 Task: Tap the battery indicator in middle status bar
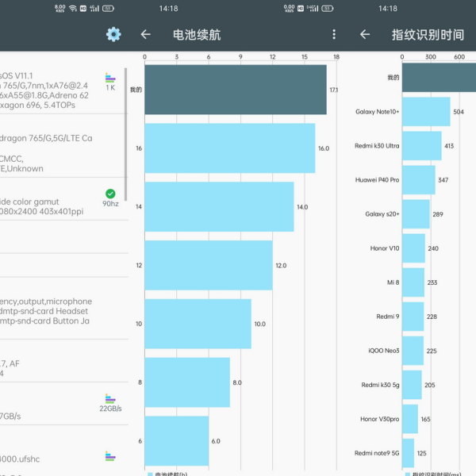click(x=327, y=9)
